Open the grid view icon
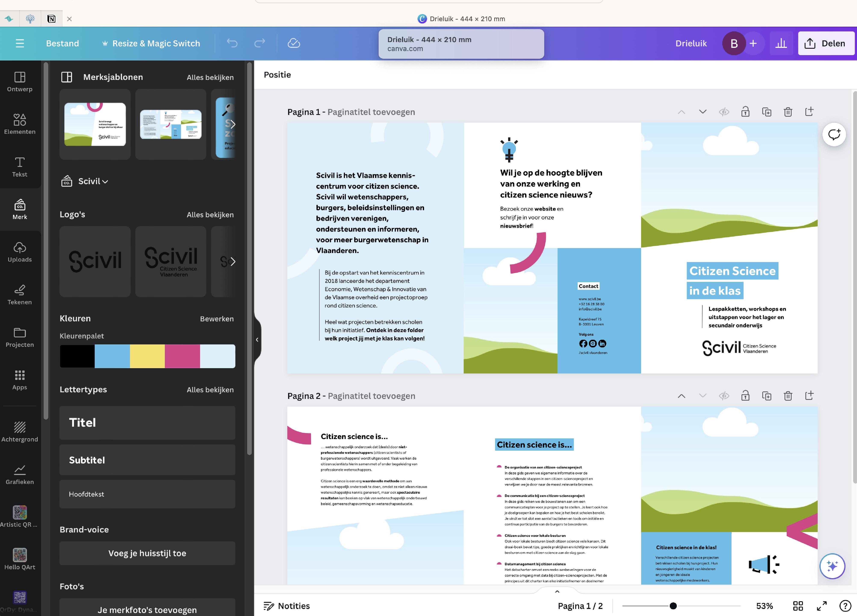Viewport: 857px width, 616px height. point(798,606)
